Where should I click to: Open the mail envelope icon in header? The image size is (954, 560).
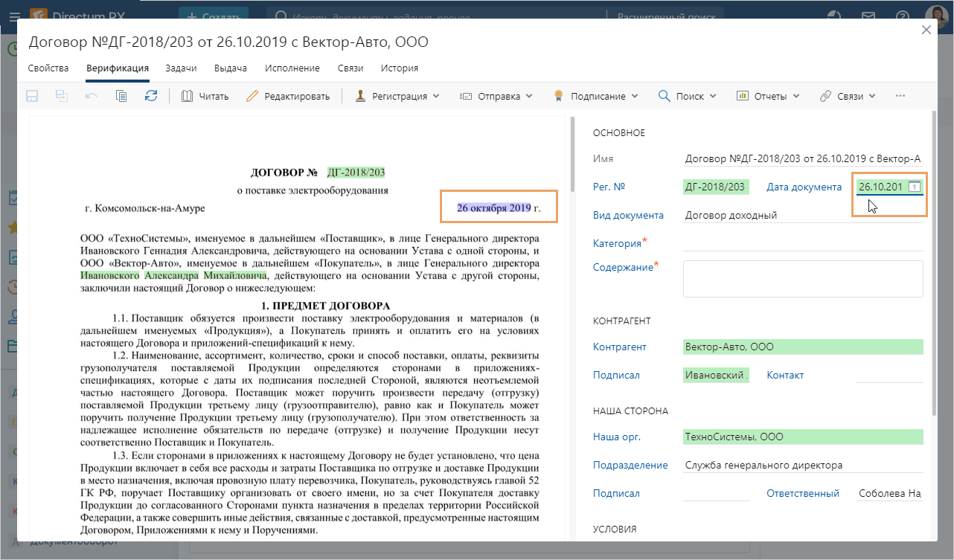coord(868,16)
